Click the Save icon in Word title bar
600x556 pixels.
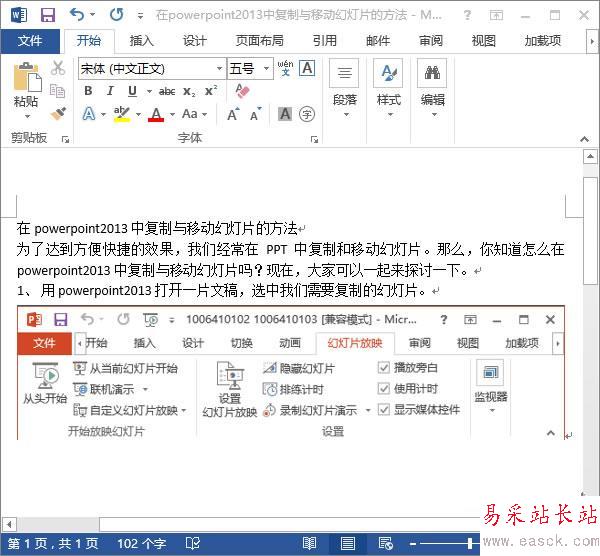point(48,15)
